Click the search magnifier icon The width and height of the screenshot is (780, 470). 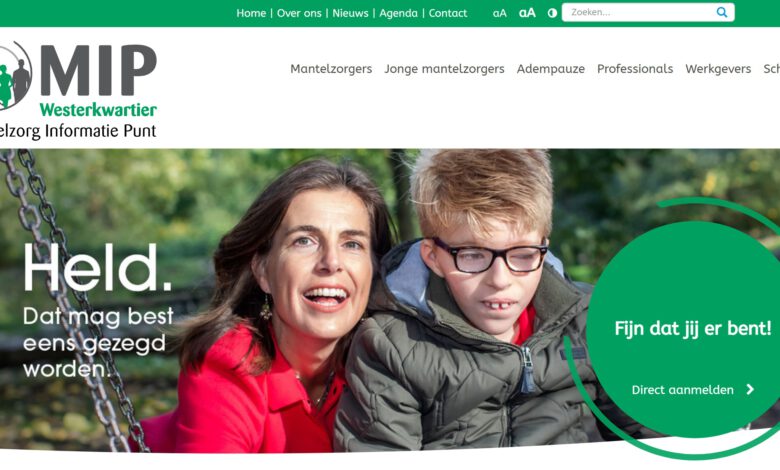pos(722,12)
